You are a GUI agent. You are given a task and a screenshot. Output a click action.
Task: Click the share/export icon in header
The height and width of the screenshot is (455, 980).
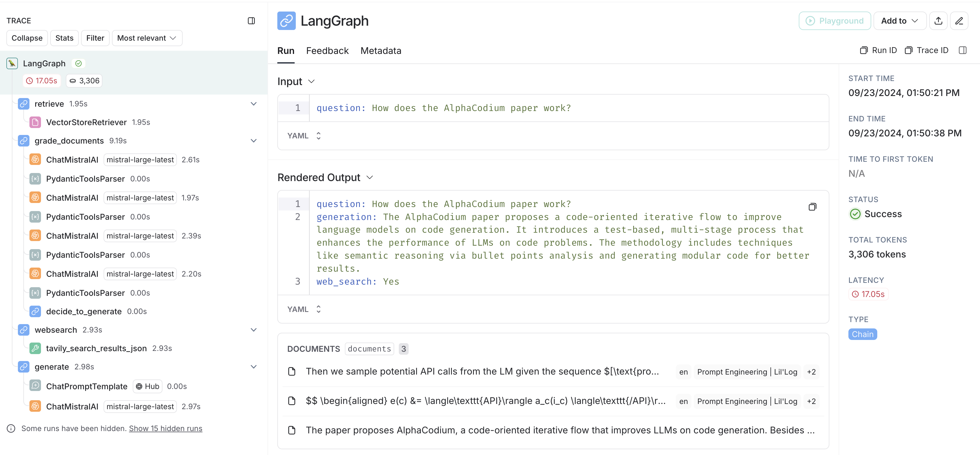pyautogui.click(x=938, y=21)
